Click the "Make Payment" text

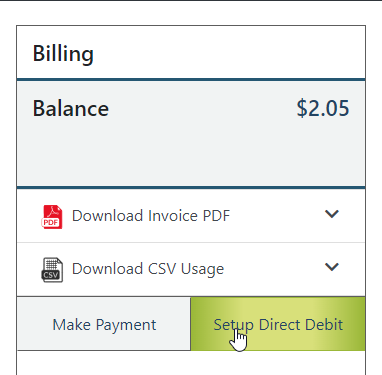pos(104,325)
